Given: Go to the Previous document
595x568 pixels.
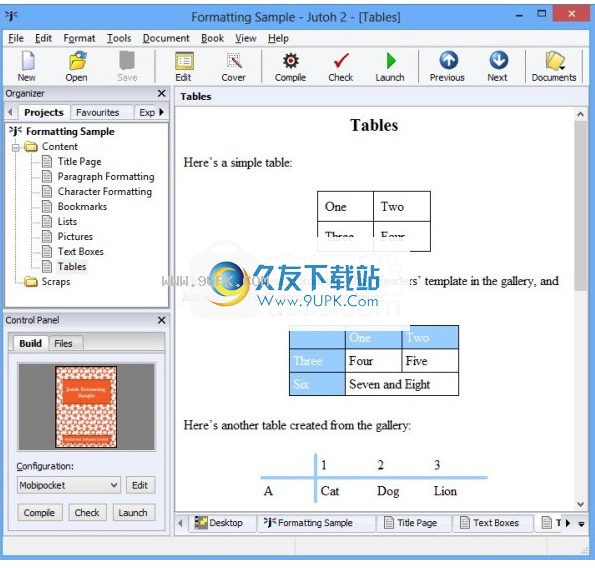Looking at the screenshot, I should (447, 66).
